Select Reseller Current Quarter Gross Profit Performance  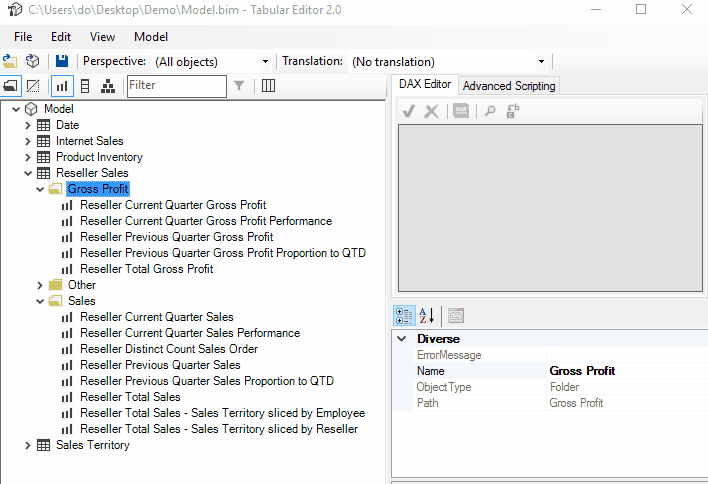point(206,221)
